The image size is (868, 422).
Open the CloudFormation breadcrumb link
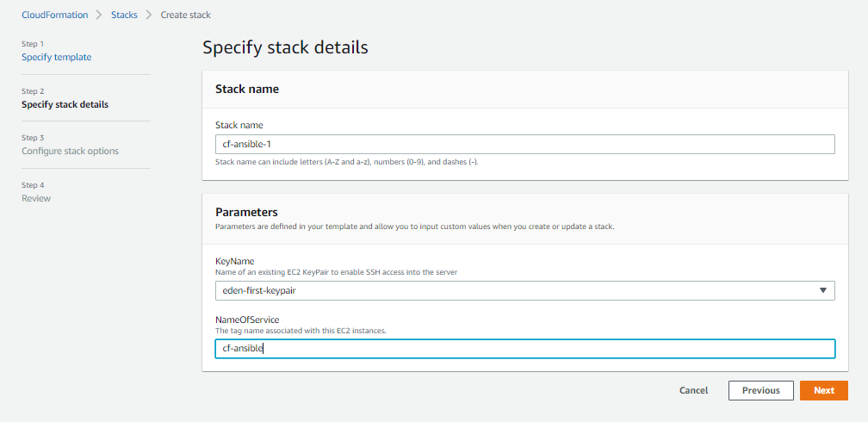[55, 15]
